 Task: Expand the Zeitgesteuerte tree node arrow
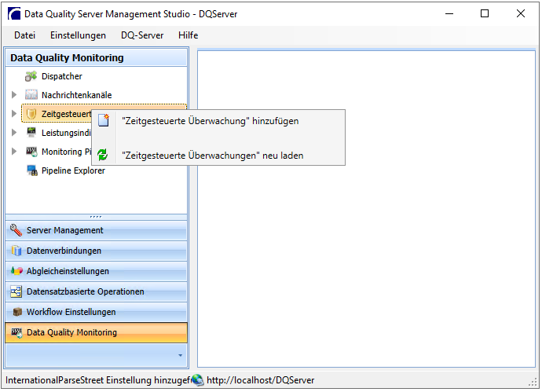point(14,113)
